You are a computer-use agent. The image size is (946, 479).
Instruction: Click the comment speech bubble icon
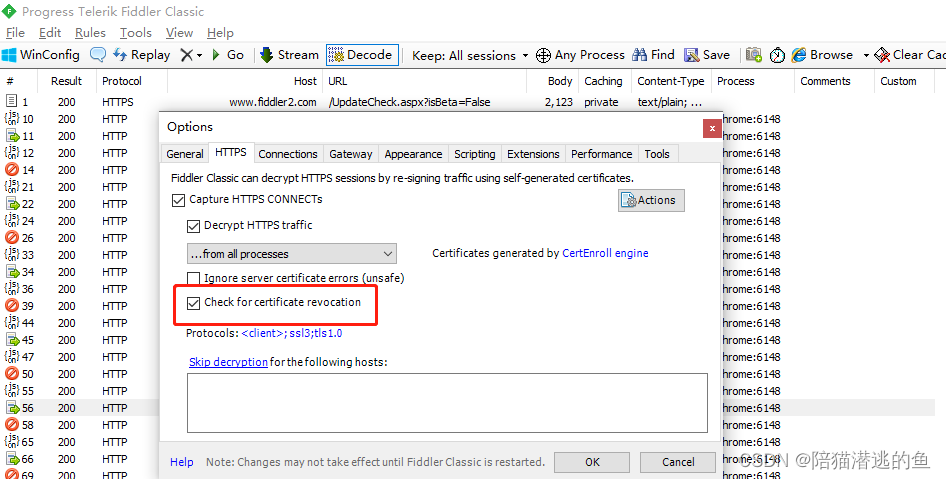97,55
